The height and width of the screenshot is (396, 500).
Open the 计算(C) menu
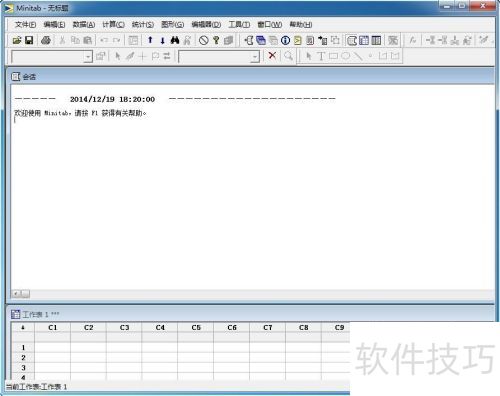[113, 24]
